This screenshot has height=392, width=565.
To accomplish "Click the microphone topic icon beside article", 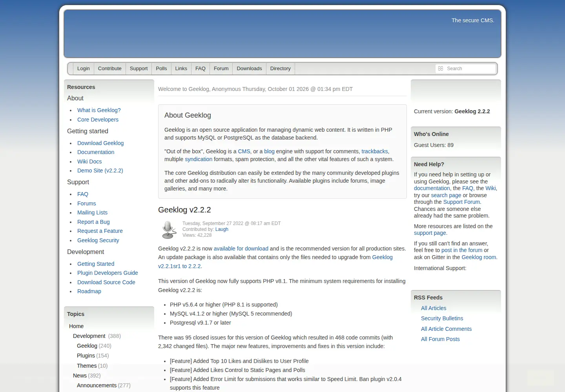I will click(x=169, y=230).
